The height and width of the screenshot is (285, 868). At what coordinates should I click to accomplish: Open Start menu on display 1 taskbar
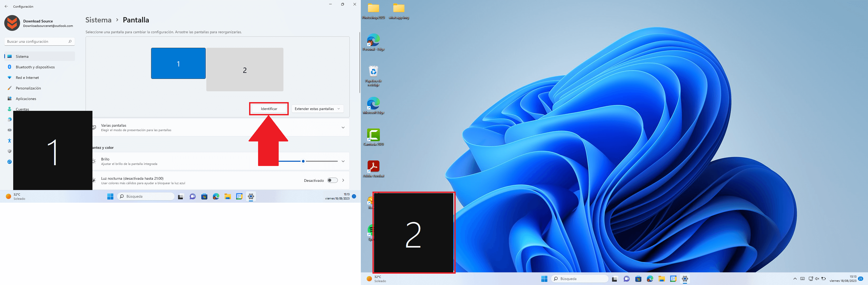point(110,197)
